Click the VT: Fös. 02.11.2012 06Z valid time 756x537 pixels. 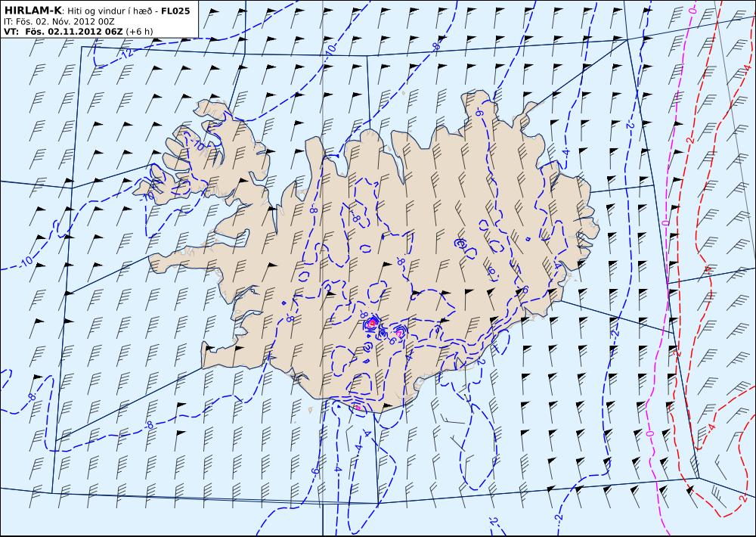[64, 32]
